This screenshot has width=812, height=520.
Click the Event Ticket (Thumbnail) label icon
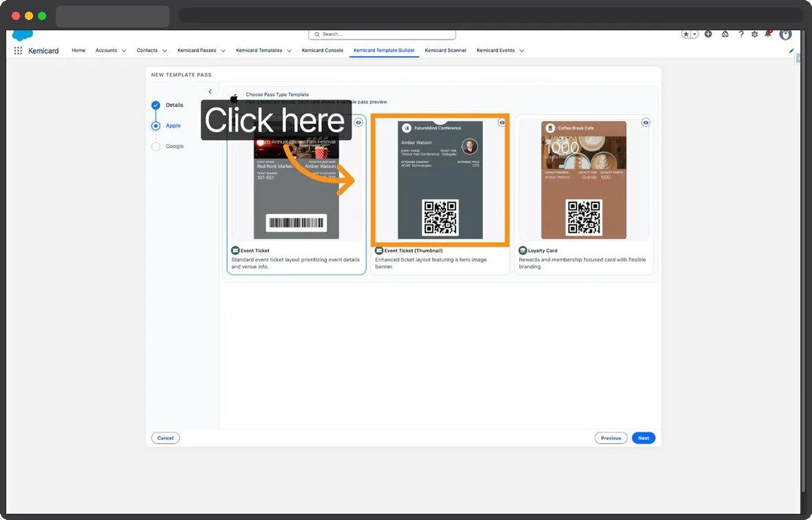pyautogui.click(x=378, y=251)
